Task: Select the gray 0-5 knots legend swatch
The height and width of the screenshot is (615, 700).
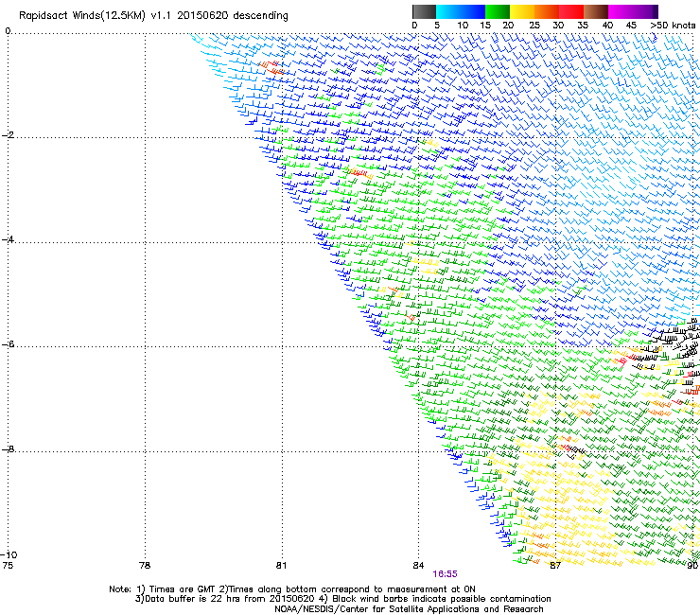Action: click(x=424, y=11)
